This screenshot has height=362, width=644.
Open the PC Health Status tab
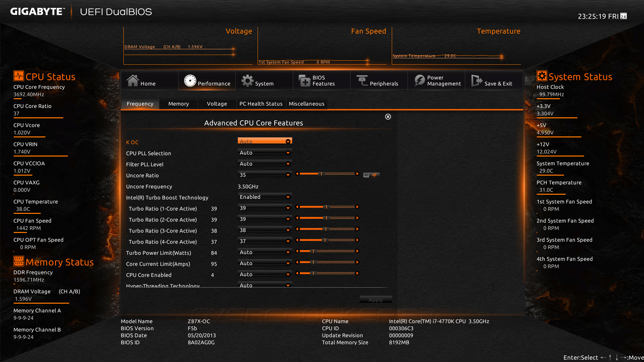[x=261, y=104]
